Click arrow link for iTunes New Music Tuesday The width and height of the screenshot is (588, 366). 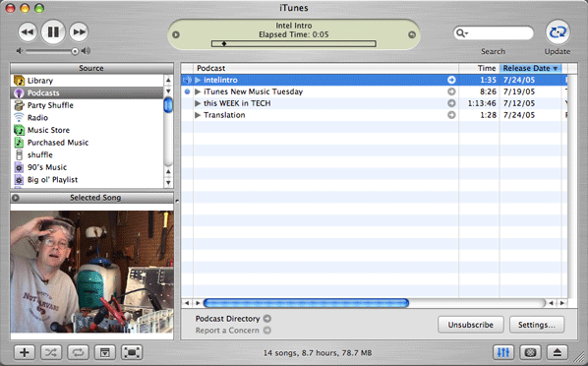tap(451, 91)
